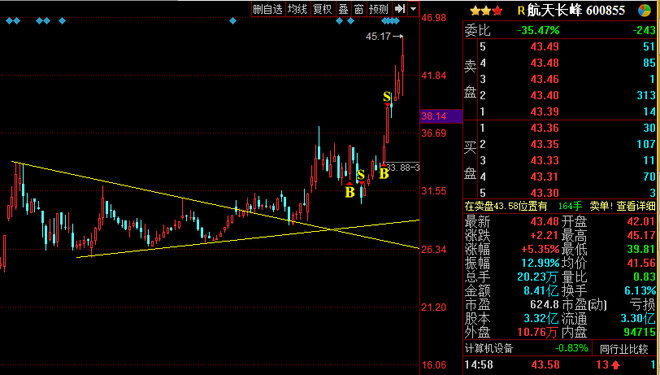The height and width of the screenshot is (375, 660).
Task: Click the 换手 value 6.13%
Action: 640,291
